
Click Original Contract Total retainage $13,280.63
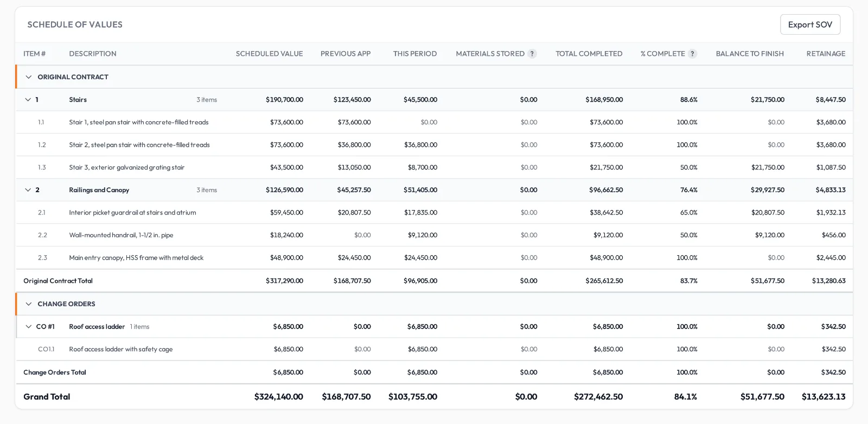click(x=829, y=281)
